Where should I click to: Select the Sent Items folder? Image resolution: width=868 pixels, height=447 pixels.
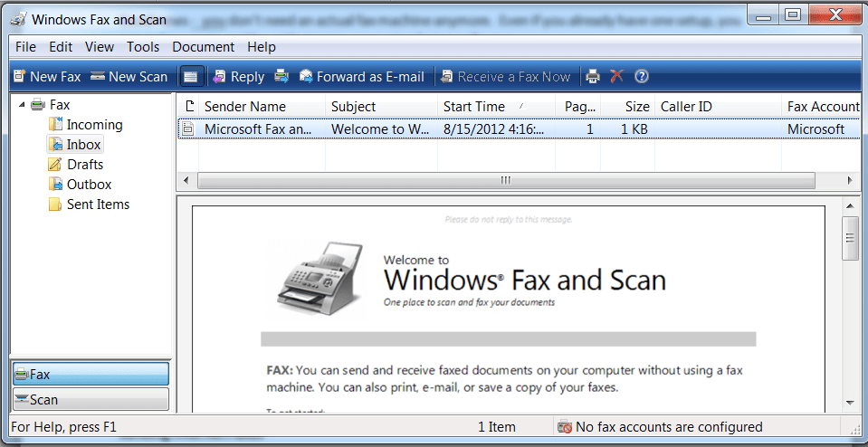coord(89,204)
